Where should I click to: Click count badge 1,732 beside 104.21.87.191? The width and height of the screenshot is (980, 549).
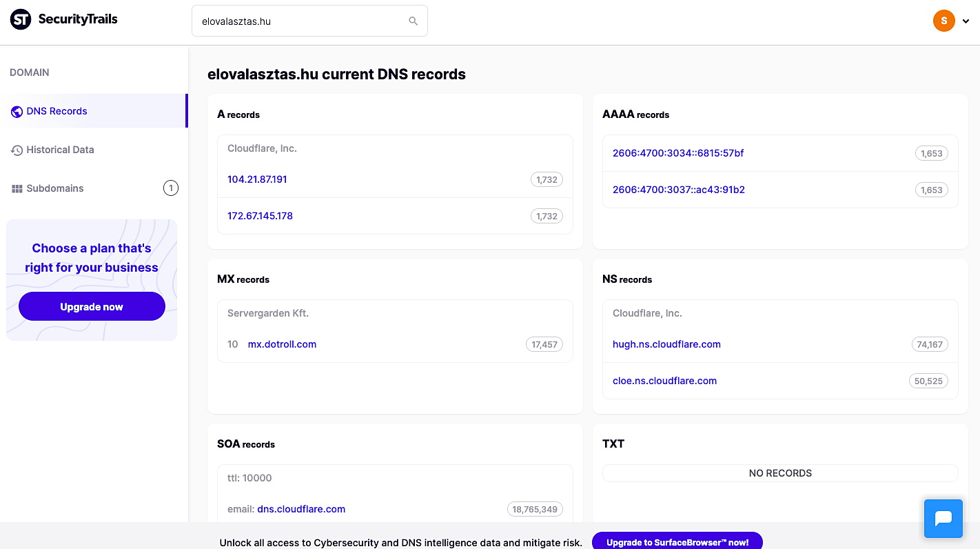tap(547, 179)
